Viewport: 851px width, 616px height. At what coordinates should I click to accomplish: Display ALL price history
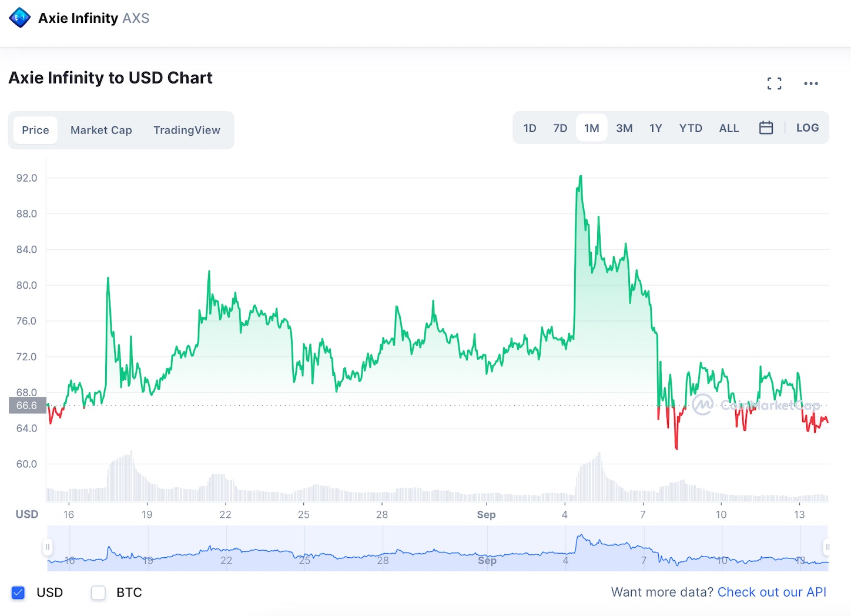[x=729, y=128]
